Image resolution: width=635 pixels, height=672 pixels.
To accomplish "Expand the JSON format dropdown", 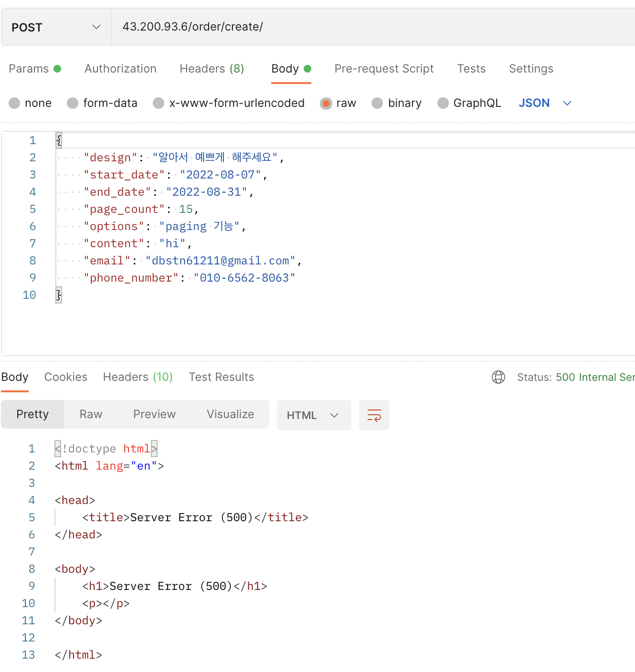I will [545, 103].
